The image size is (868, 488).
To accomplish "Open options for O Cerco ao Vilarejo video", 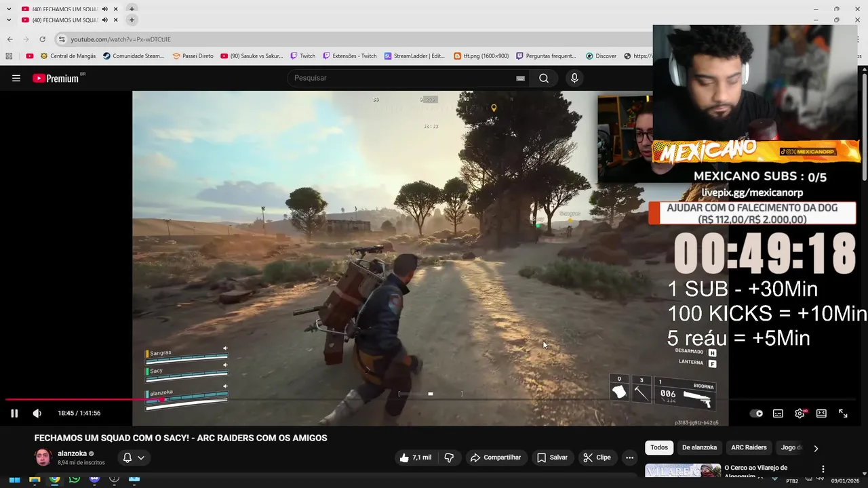I will [823, 469].
